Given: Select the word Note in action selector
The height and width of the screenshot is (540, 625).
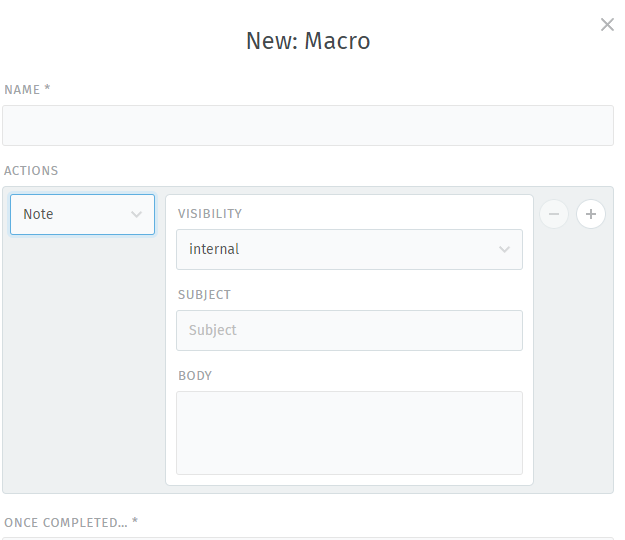Looking at the screenshot, I should click(x=38, y=214).
